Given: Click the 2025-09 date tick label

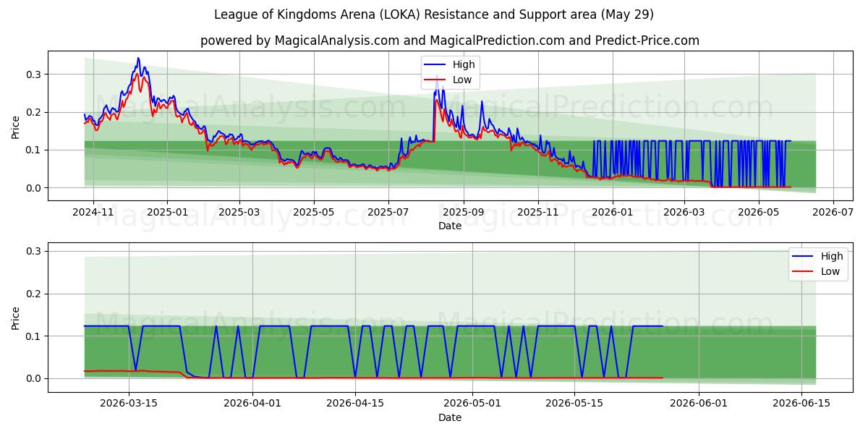Looking at the screenshot, I should [x=463, y=213].
